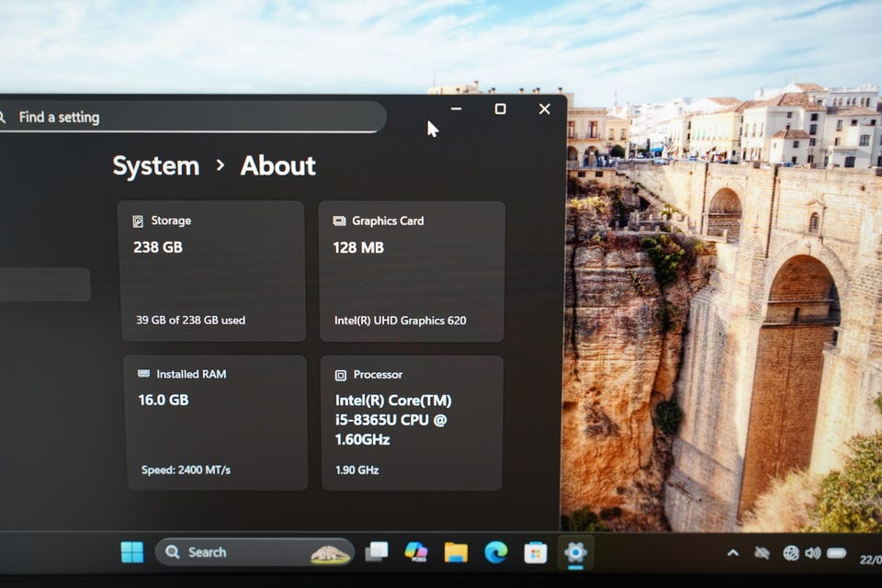
Task: Select the 16.0 GB RAM value
Action: click(x=164, y=400)
